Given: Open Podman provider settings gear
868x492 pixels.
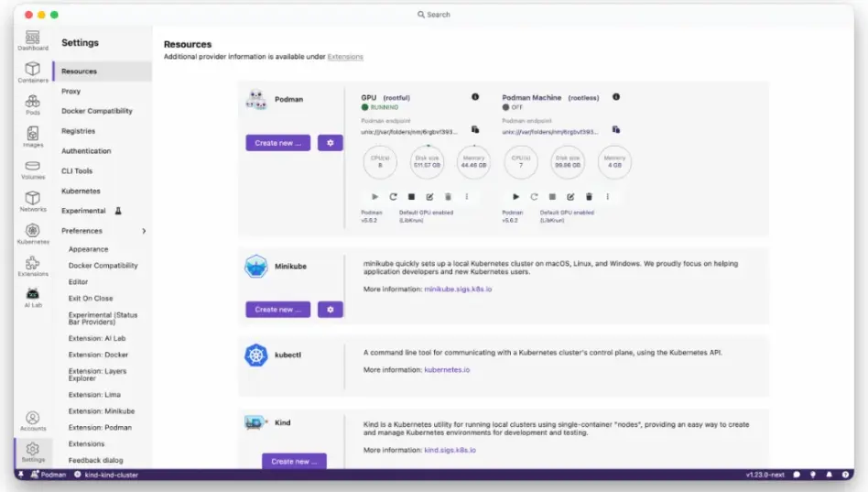Looking at the screenshot, I should pos(331,143).
